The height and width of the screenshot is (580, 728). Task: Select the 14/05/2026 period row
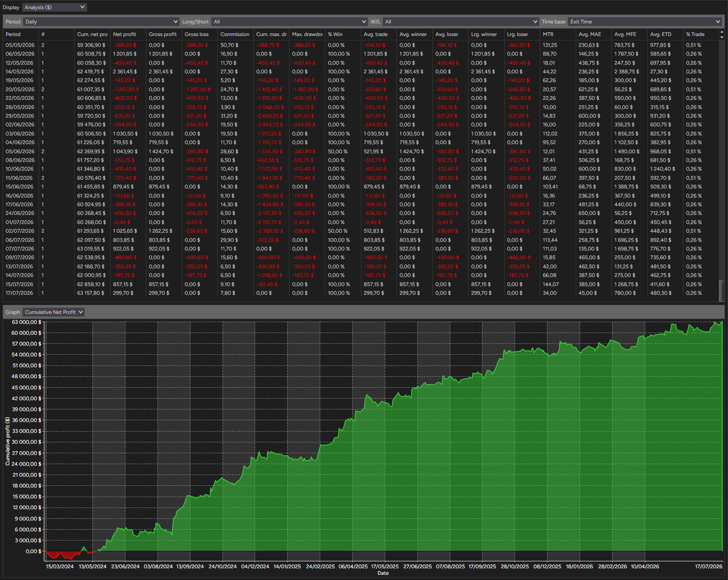361,72
